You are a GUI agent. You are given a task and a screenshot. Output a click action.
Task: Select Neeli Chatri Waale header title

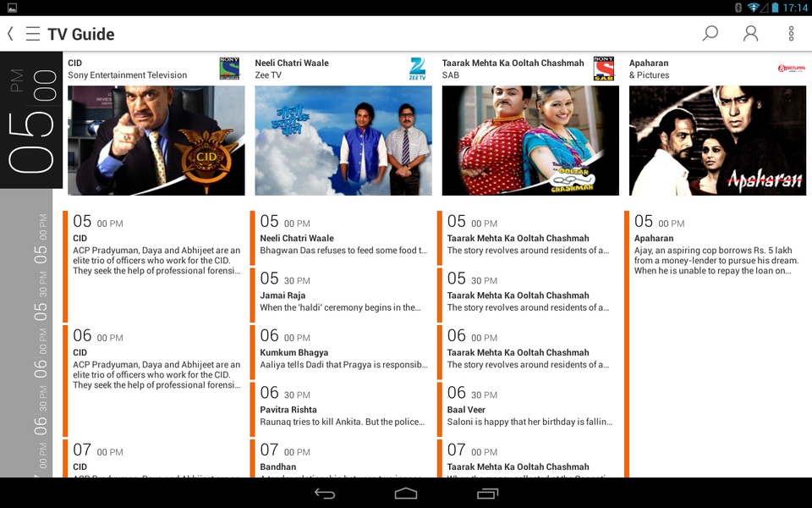pyautogui.click(x=292, y=63)
